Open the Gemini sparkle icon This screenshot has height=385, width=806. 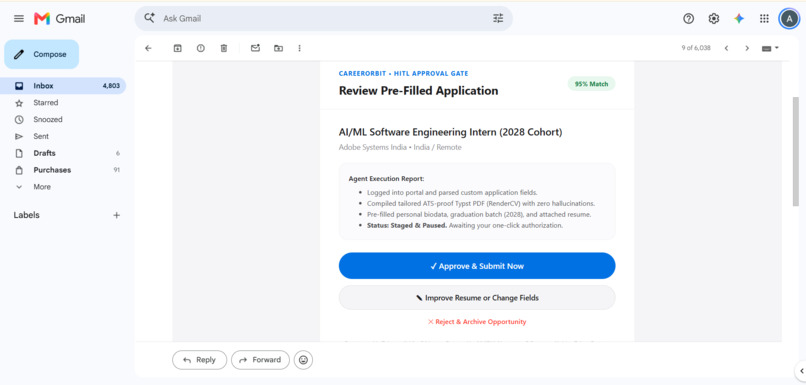click(x=739, y=19)
